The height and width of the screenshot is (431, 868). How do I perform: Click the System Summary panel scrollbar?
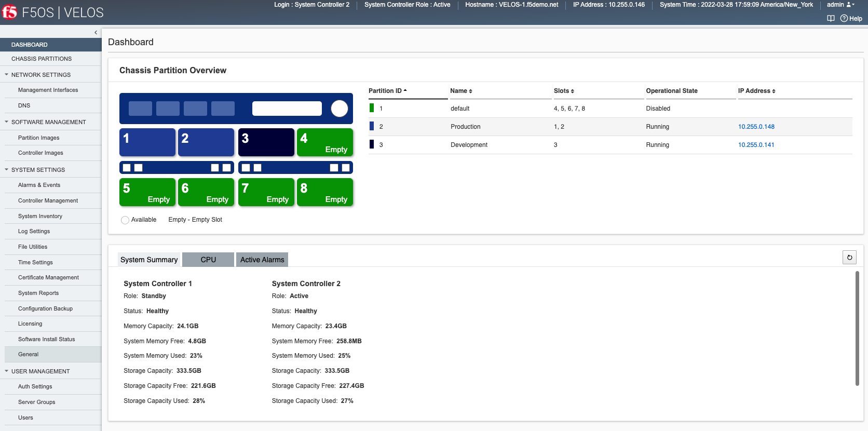857,329
